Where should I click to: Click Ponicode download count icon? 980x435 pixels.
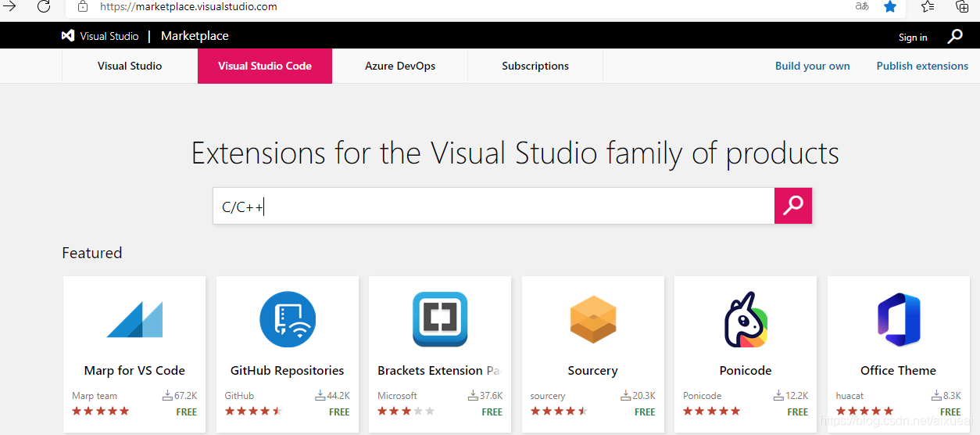778,395
